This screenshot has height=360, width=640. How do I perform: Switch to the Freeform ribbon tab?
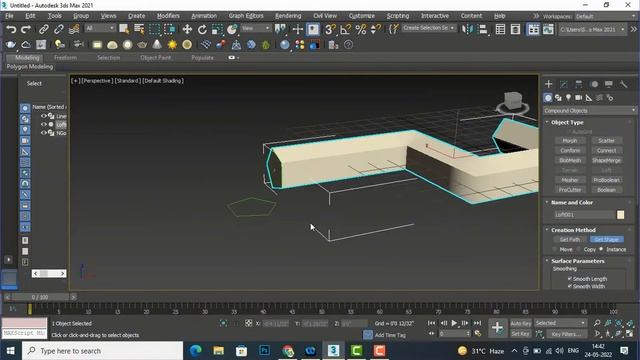(x=65, y=58)
